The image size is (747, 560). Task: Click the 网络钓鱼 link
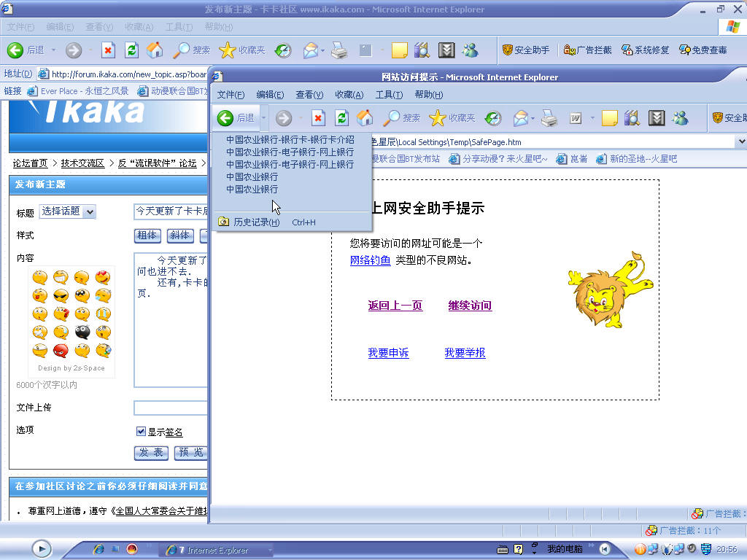coord(370,260)
